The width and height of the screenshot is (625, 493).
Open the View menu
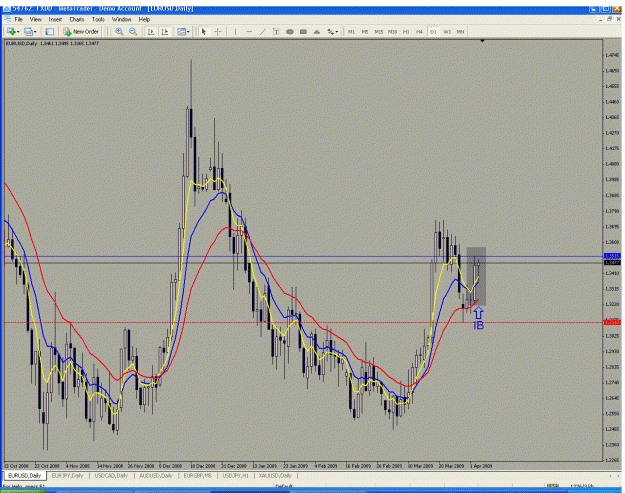[x=35, y=19]
